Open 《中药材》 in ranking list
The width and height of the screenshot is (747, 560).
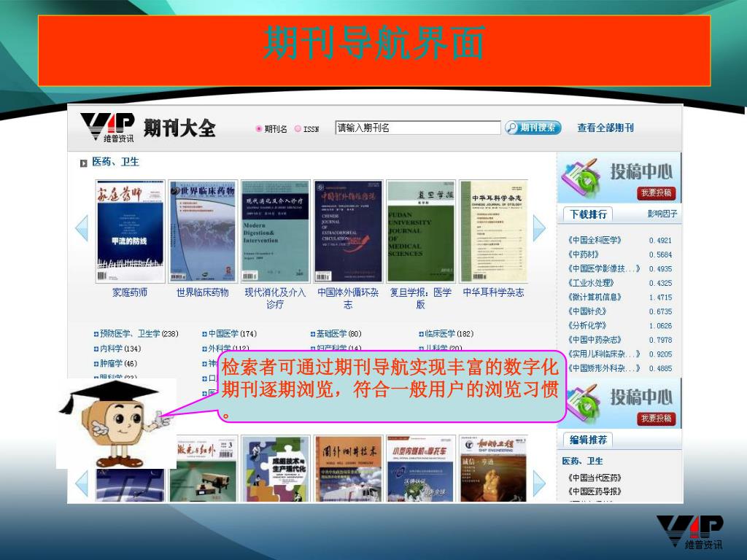pyautogui.click(x=583, y=254)
